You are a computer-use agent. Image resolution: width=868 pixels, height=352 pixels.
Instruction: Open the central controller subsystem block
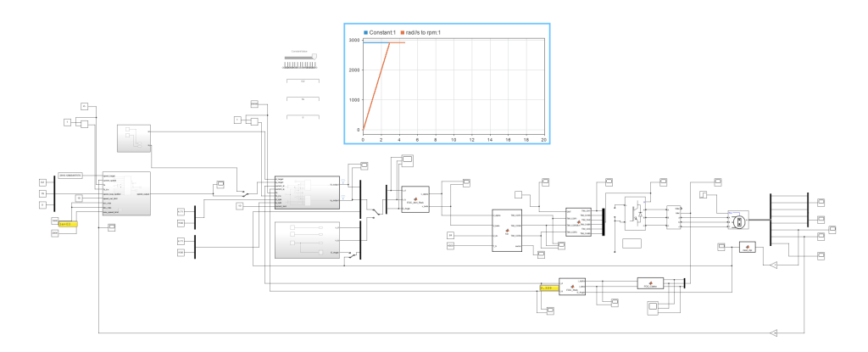pos(306,193)
